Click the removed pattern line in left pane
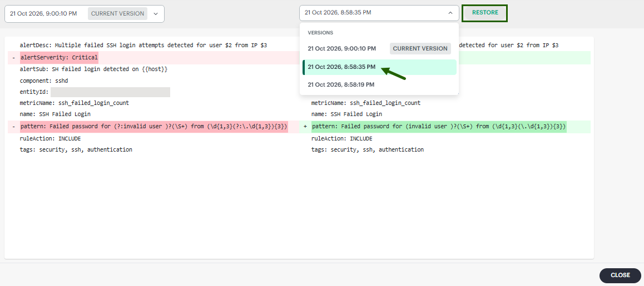This screenshot has height=286, width=644. coord(154,127)
